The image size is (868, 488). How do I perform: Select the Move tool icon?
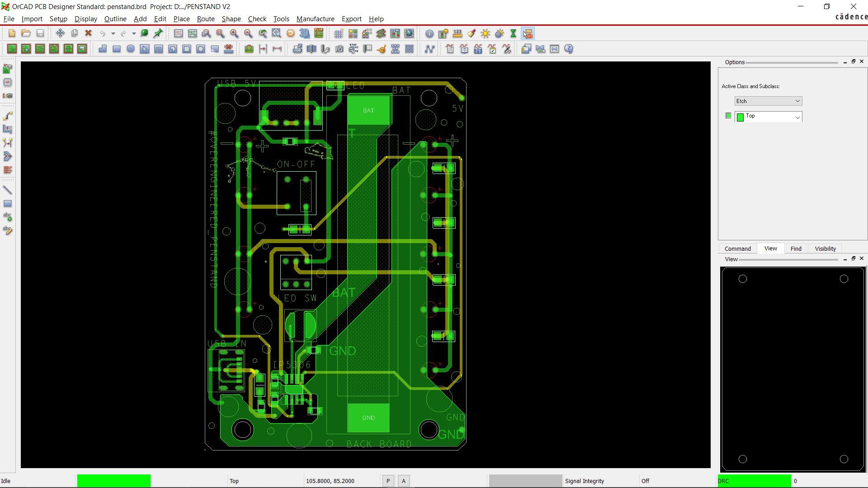point(60,33)
